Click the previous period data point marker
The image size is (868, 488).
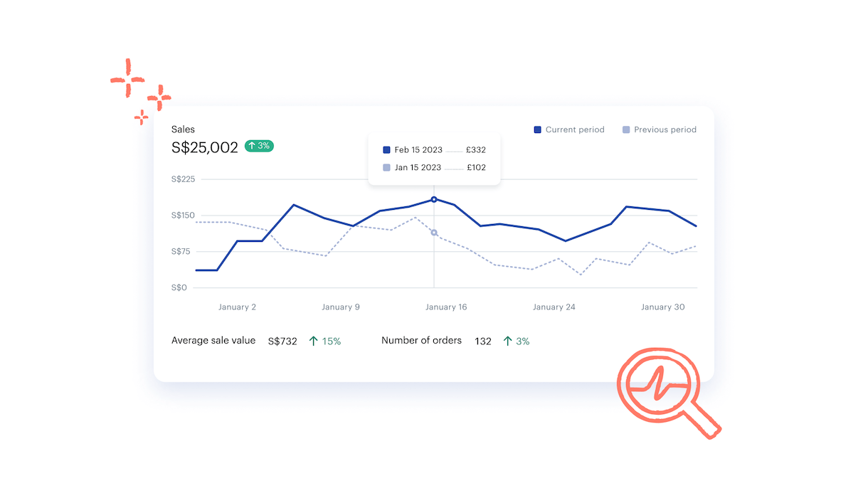pos(434,233)
